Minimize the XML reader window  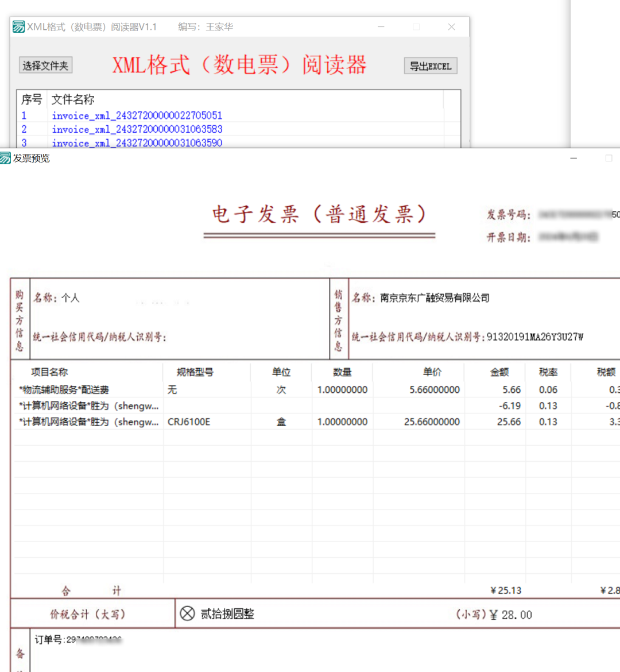click(x=381, y=26)
